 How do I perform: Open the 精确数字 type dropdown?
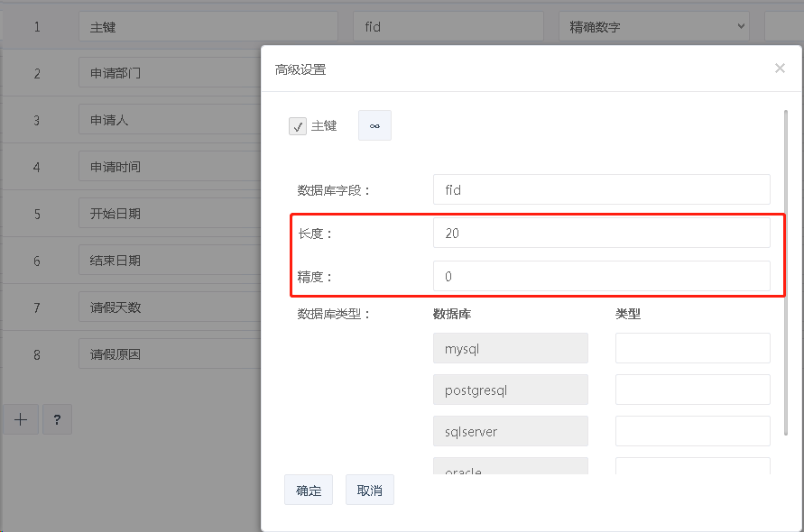point(654,27)
